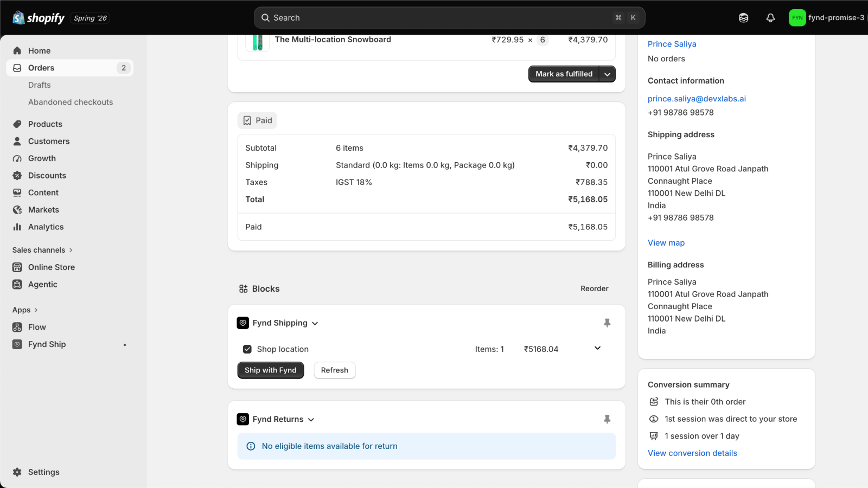Click the Orders inbox icon in sidebar

(17, 68)
